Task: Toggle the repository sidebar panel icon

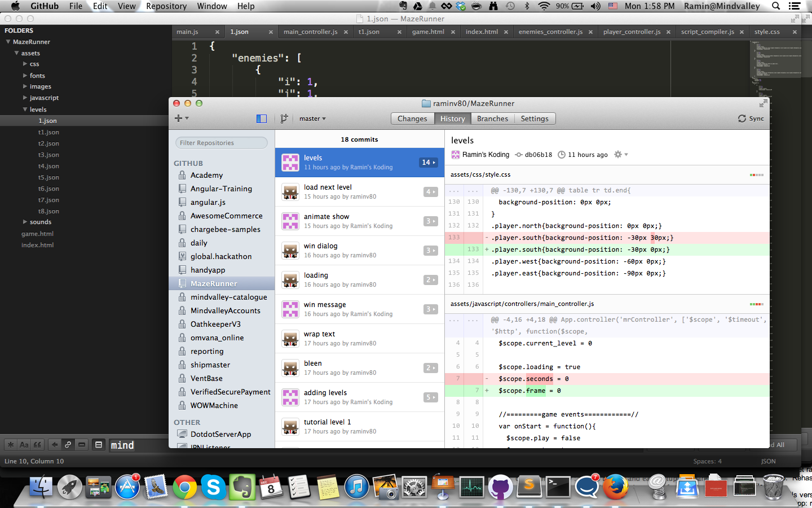Action: point(262,119)
